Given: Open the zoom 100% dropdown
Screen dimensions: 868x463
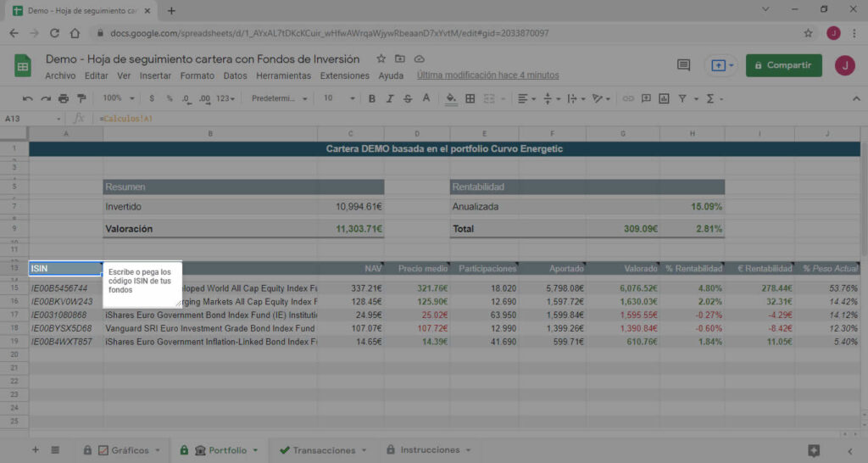Looking at the screenshot, I should 119,98.
